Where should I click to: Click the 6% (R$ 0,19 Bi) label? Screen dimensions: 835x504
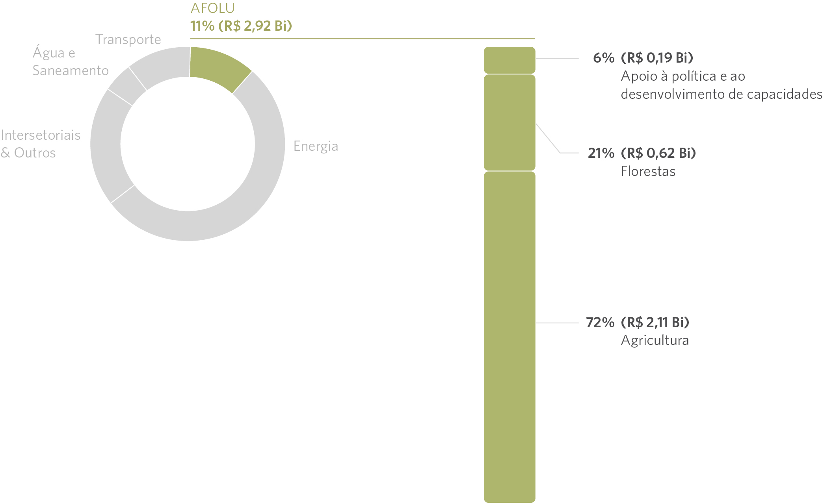point(643,58)
